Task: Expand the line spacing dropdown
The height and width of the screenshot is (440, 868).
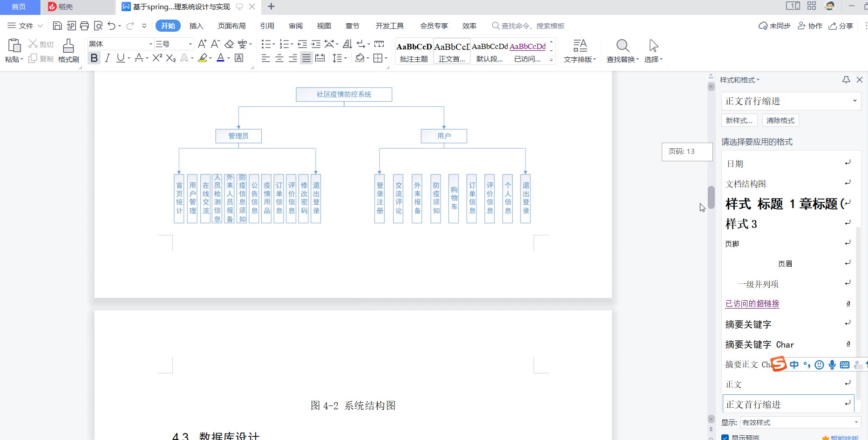Action: [345, 58]
